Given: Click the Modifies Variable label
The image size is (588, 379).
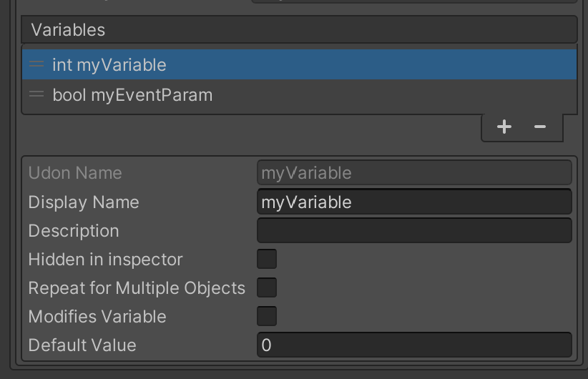Looking at the screenshot, I should click(97, 316).
